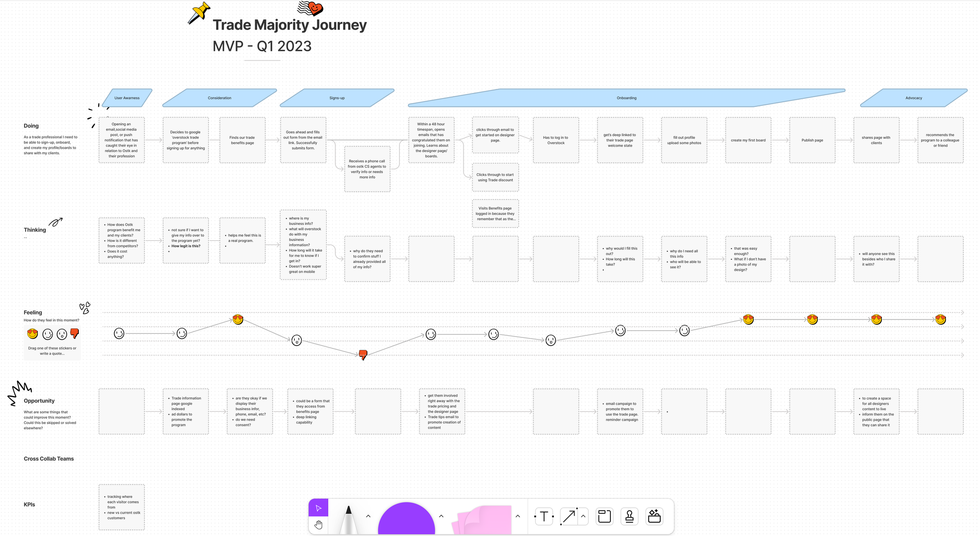Image resolution: width=980 pixels, height=536 pixels.
Task: Expand the sticky note options chevron
Action: [x=517, y=516]
